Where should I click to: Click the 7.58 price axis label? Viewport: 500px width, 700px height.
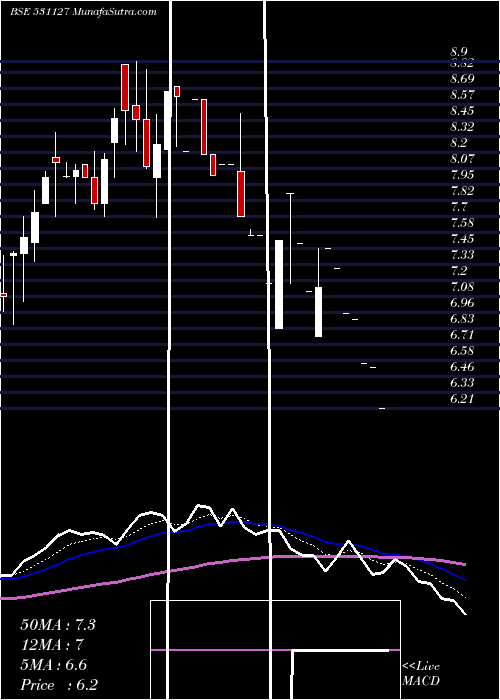click(462, 223)
